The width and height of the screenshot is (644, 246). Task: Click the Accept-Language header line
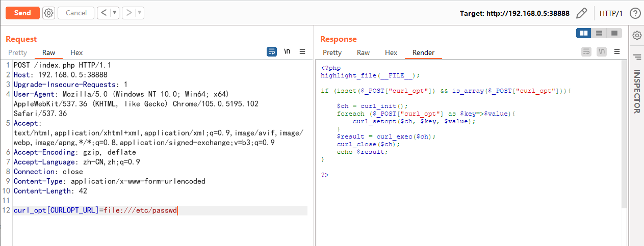point(77,162)
